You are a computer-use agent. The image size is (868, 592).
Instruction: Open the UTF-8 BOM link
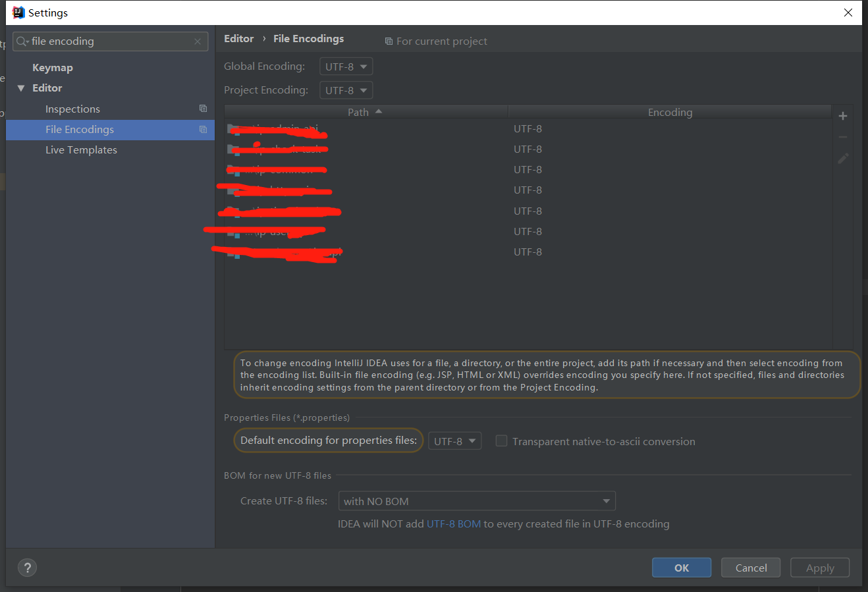click(x=454, y=524)
